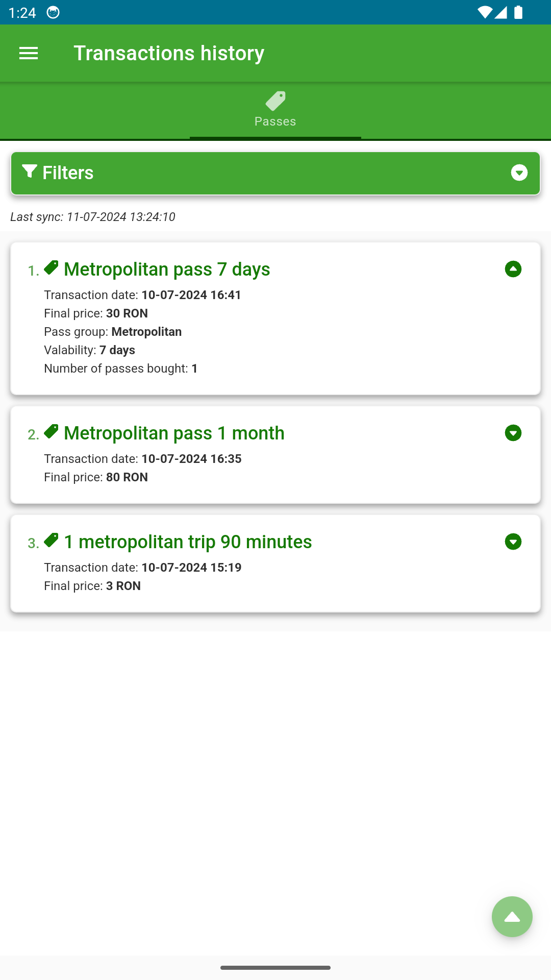This screenshot has height=980, width=551.
Task: Tap the Passes tab tag icon
Action: pyautogui.click(x=275, y=101)
